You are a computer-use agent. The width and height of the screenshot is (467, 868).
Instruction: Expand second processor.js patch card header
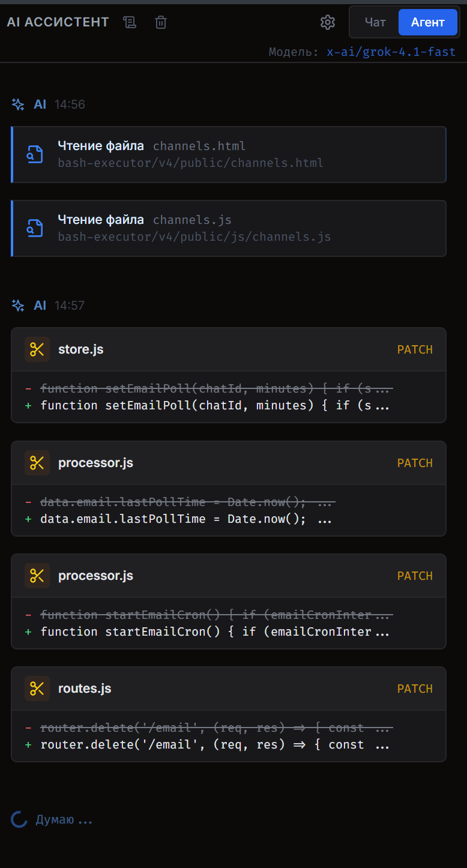pos(228,576)
